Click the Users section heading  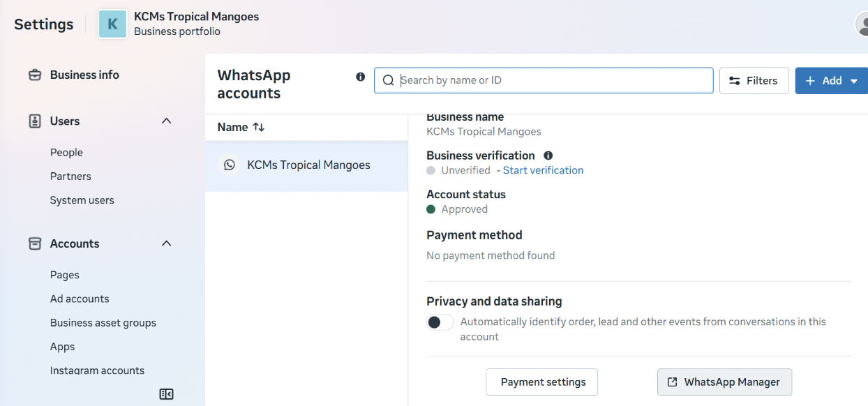click(65, 121)
